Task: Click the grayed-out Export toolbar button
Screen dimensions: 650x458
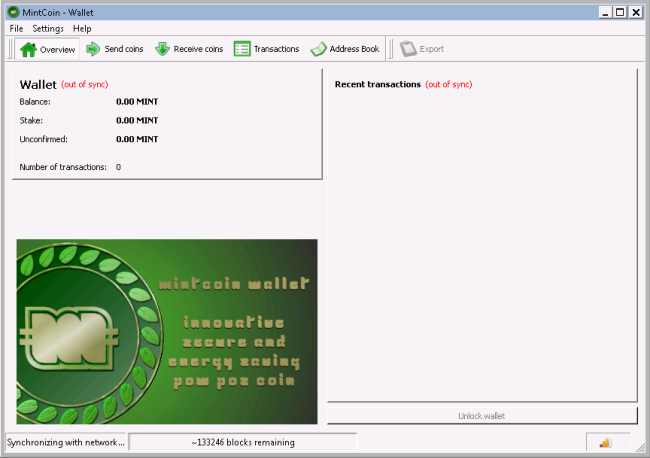Action: (x=422, y=49)
